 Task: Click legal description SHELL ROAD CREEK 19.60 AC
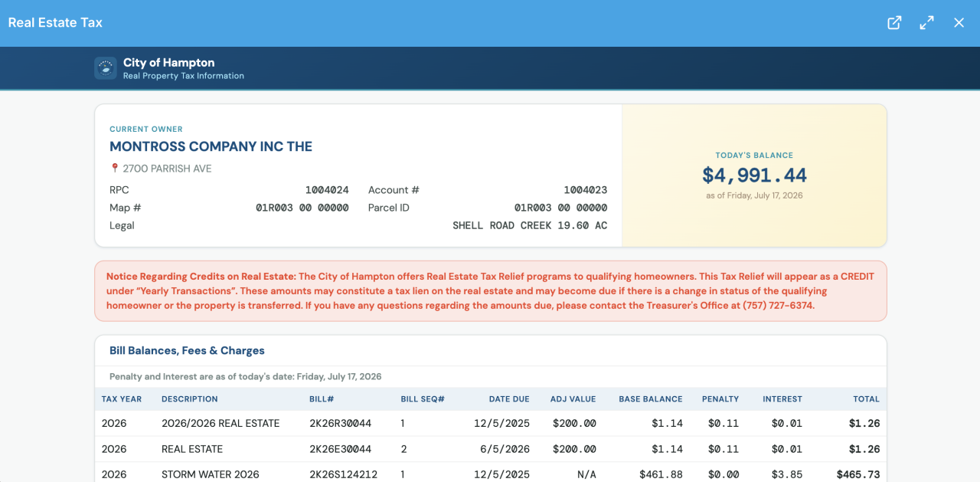530,225
